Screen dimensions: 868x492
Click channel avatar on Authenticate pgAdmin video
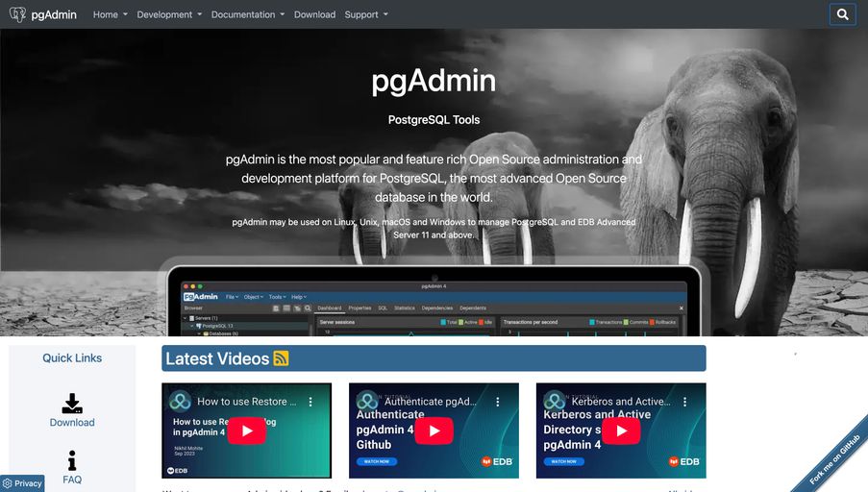coord(367,402)
